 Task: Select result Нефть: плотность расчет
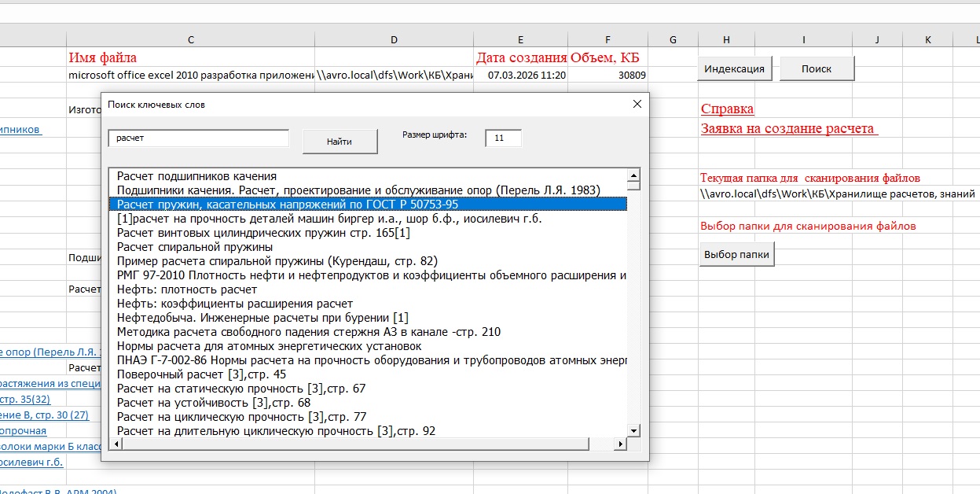[187, 289]
